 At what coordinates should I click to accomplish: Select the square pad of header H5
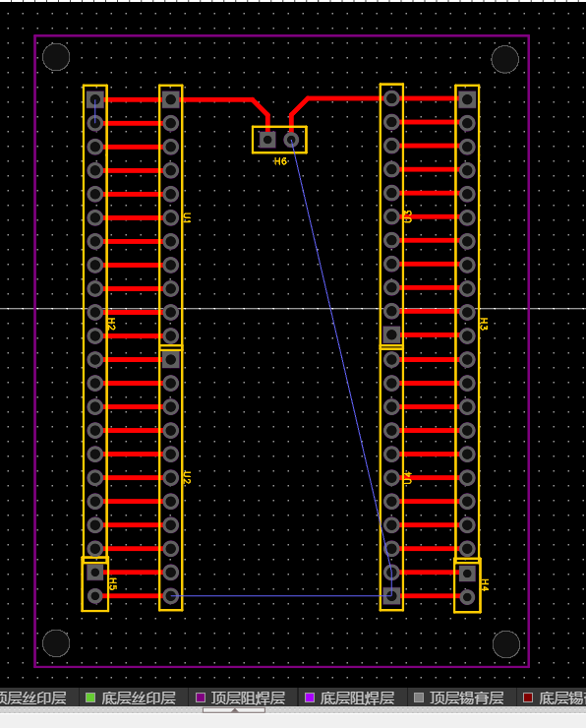coord(95,573)
